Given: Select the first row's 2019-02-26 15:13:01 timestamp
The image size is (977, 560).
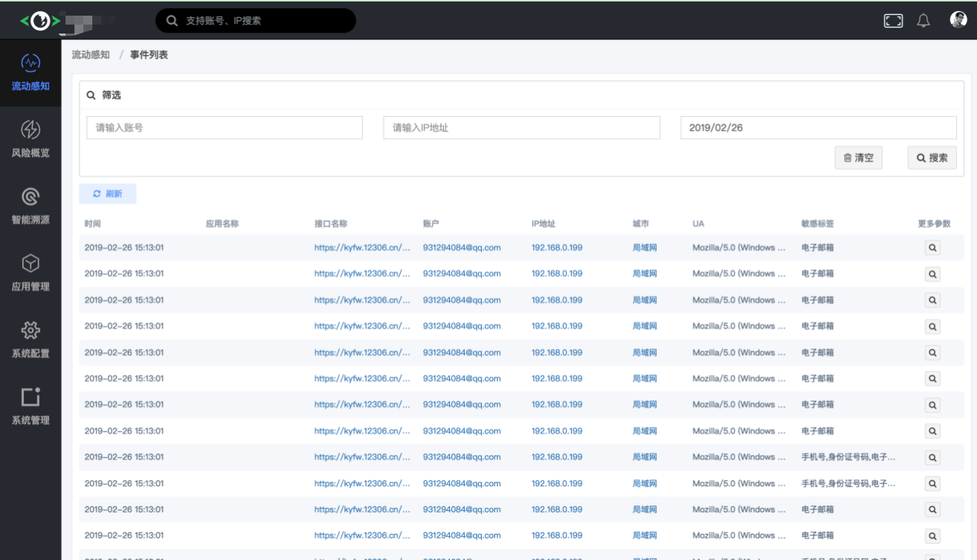Looking at the screenshot, I should click(x=124, y=248).
